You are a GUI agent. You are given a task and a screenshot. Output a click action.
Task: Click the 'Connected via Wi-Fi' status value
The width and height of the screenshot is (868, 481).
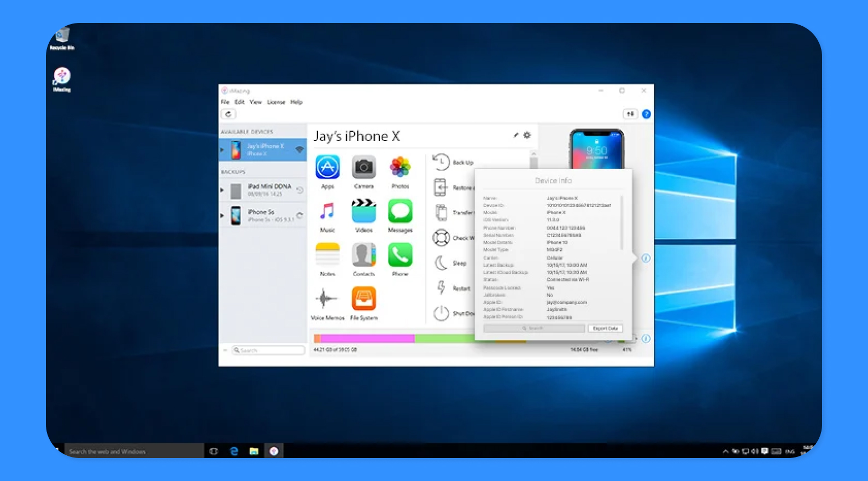click(568, 280)
